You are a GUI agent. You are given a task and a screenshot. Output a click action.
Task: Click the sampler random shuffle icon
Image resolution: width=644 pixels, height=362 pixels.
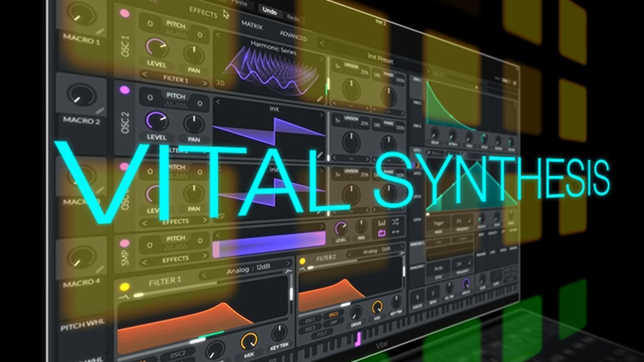[396, 222]
